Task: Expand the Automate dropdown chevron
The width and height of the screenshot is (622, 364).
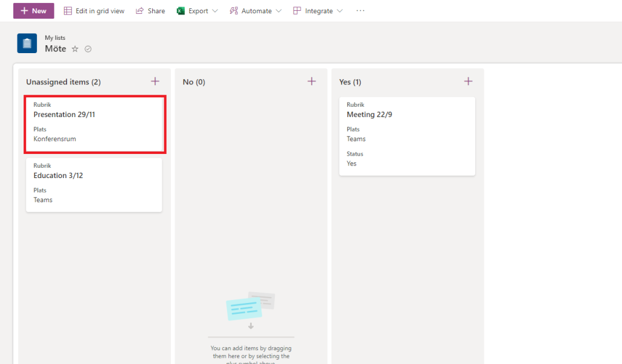Action: (x=278, y=11)
